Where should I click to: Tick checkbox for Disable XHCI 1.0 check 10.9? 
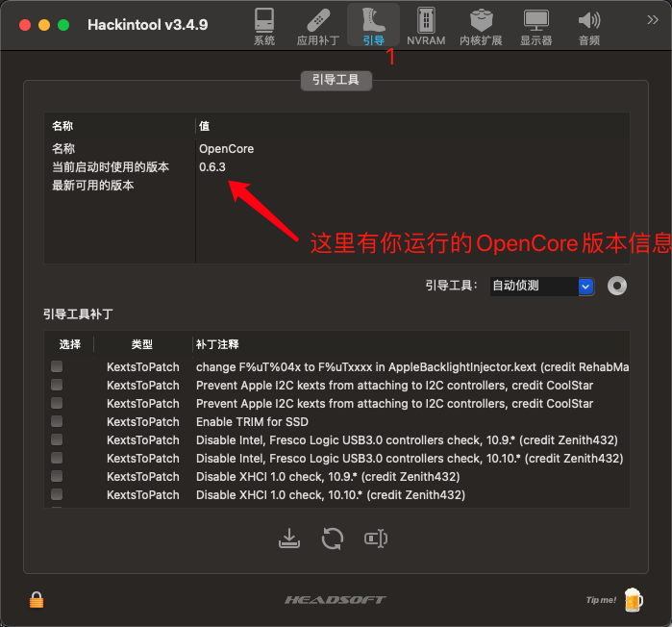57,476
